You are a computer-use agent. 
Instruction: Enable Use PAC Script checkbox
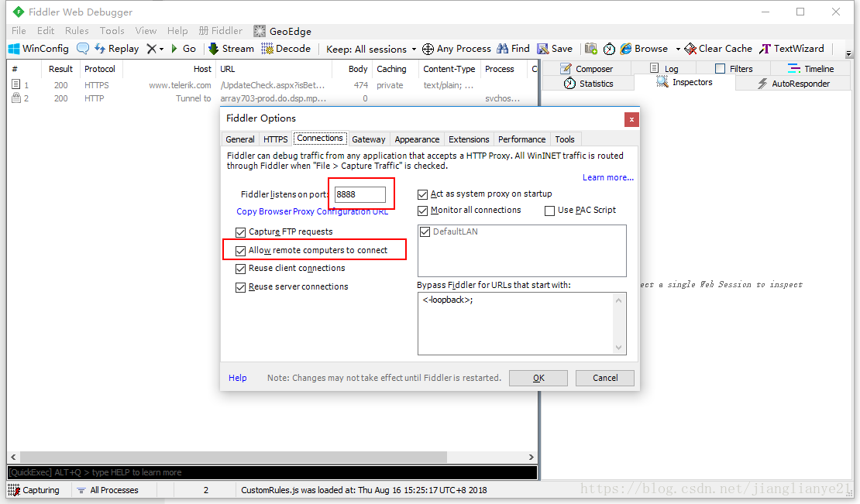coord(549,211)
